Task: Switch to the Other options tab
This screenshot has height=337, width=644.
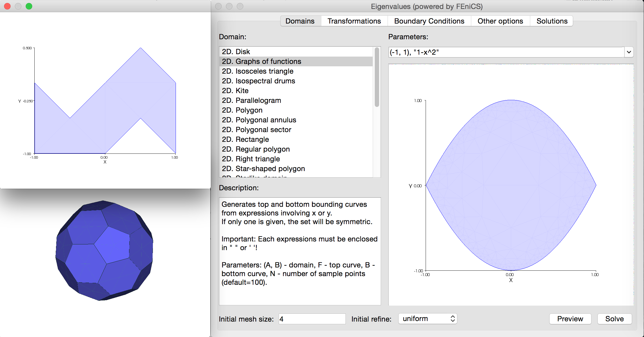Action: click(500, 21)
